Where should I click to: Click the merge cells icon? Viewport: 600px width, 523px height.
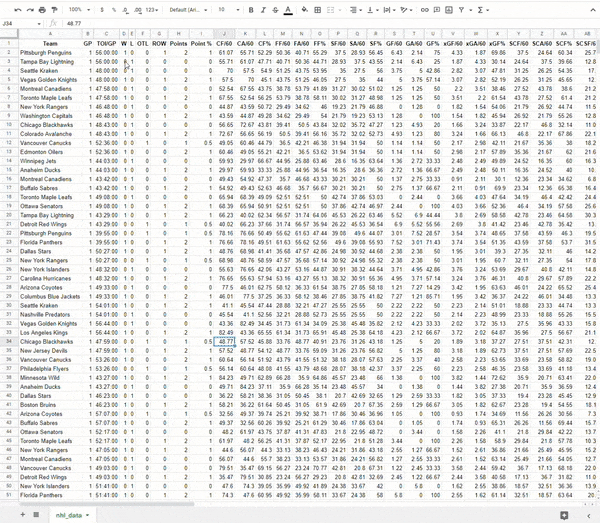[x=331, y=10]
